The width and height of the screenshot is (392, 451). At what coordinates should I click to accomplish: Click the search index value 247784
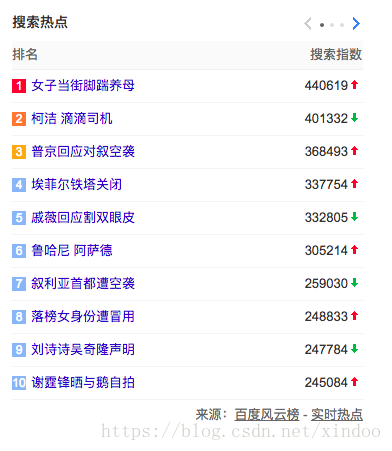[326, 350]
